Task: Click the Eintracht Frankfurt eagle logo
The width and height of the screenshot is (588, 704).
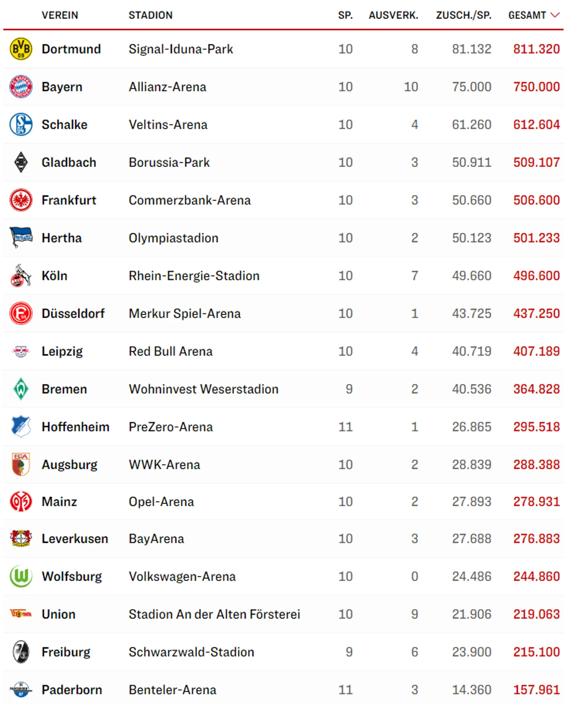Action: (21, 200)
